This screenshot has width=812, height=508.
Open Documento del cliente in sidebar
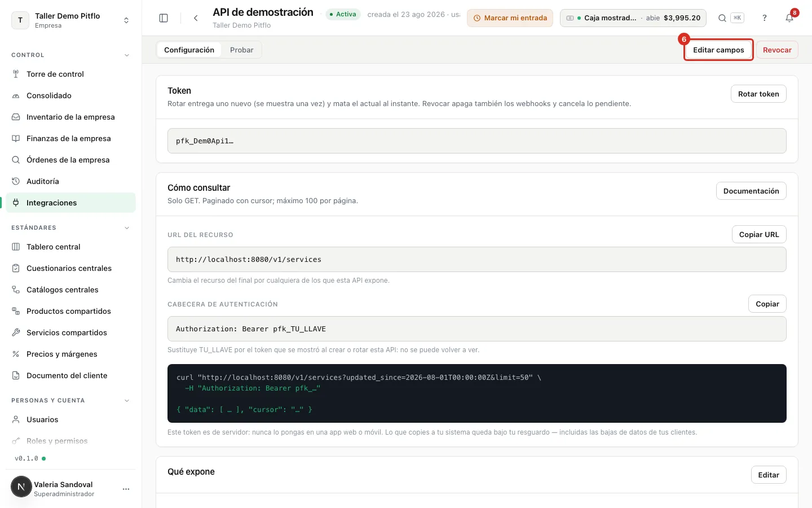coord(70,375)
